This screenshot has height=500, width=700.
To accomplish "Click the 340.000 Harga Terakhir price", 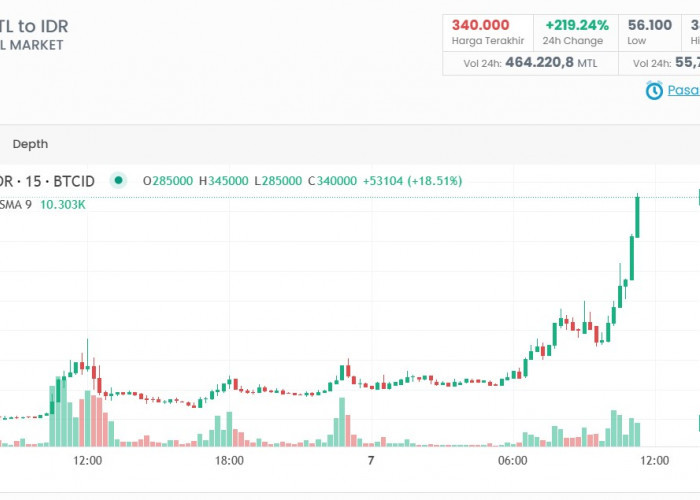I will pyautogui.click(x=480, y=25).
